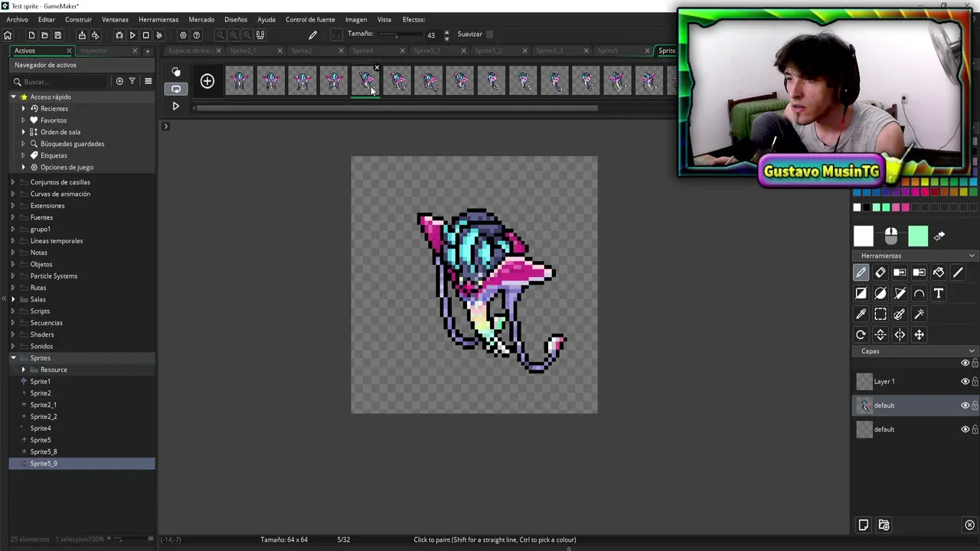Run the game with toolbar play icon
The image size is (980, 551).
(132, 35)
